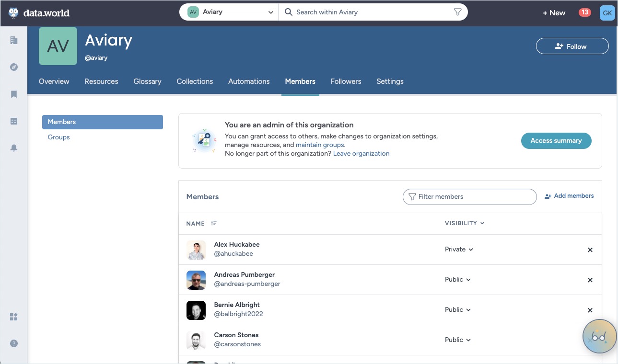The image size is (618, 364).
Task: Change Bernie Albright's Public visibility dropdown
Action: pyautogui.click(x=458, y=309)
